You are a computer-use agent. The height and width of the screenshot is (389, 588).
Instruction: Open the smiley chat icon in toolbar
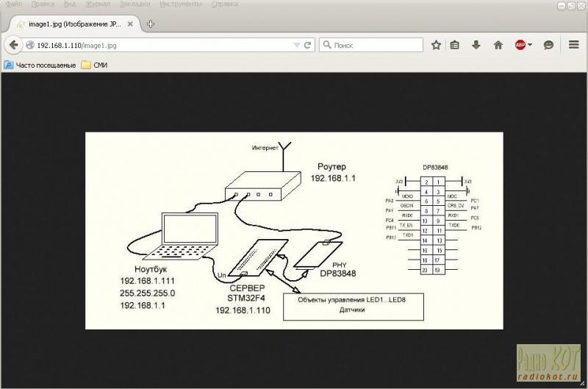point(548,45)
